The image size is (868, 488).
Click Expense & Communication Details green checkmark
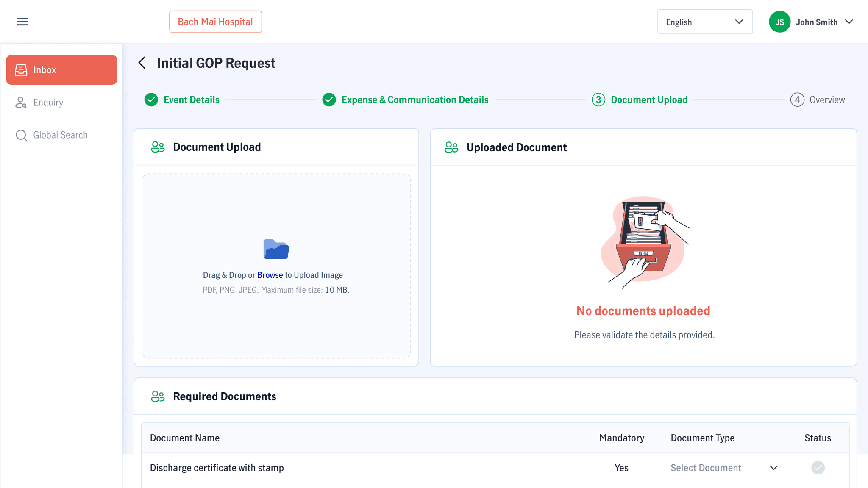[x=329, y=100]
